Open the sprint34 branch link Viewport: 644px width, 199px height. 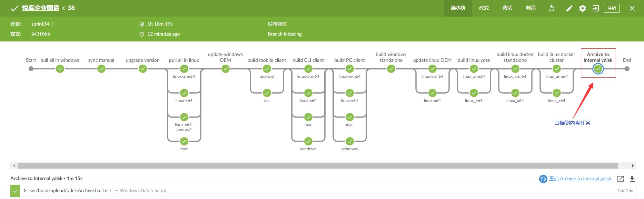(x=43, y=24)
